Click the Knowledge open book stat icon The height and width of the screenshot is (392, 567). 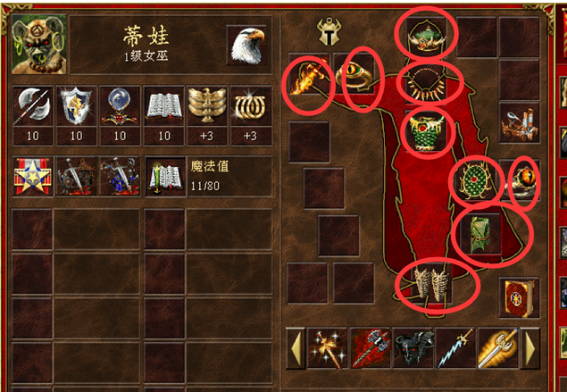163,106
